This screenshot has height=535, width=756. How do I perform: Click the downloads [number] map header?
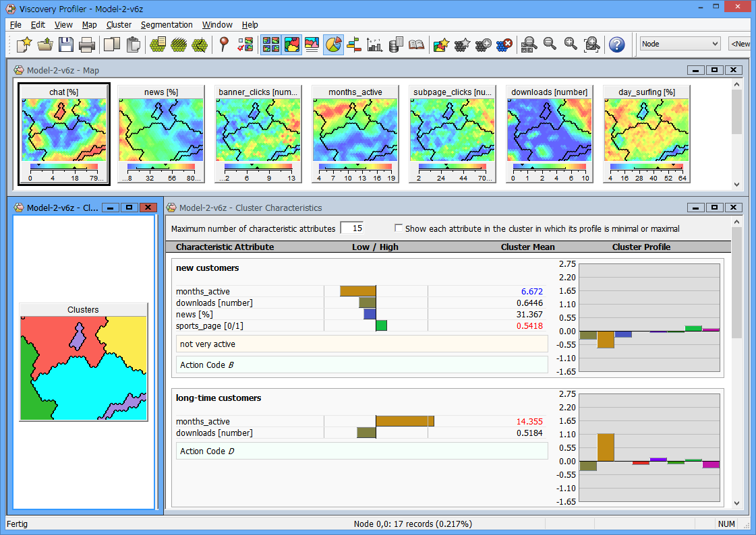click(549, 92)
